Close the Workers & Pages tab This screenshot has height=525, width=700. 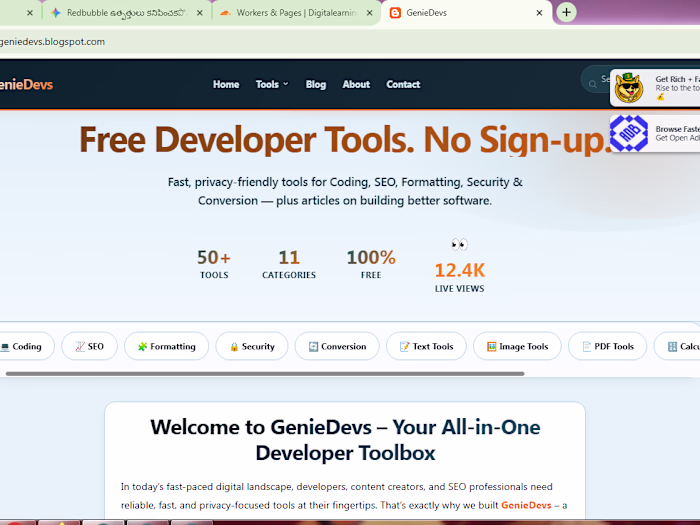point(370,13)
